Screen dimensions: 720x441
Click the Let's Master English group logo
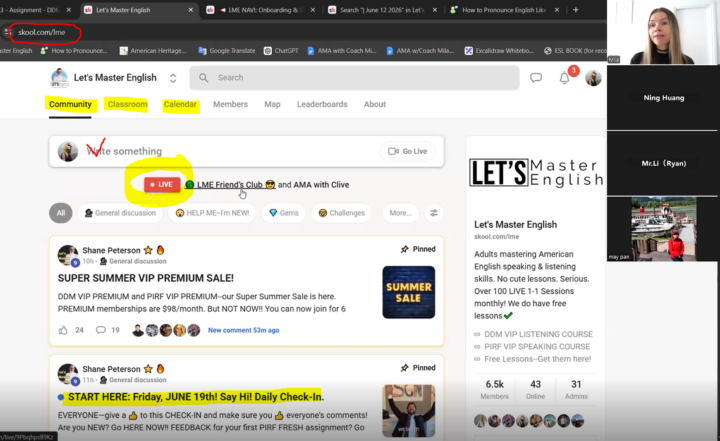click(59, 78)
